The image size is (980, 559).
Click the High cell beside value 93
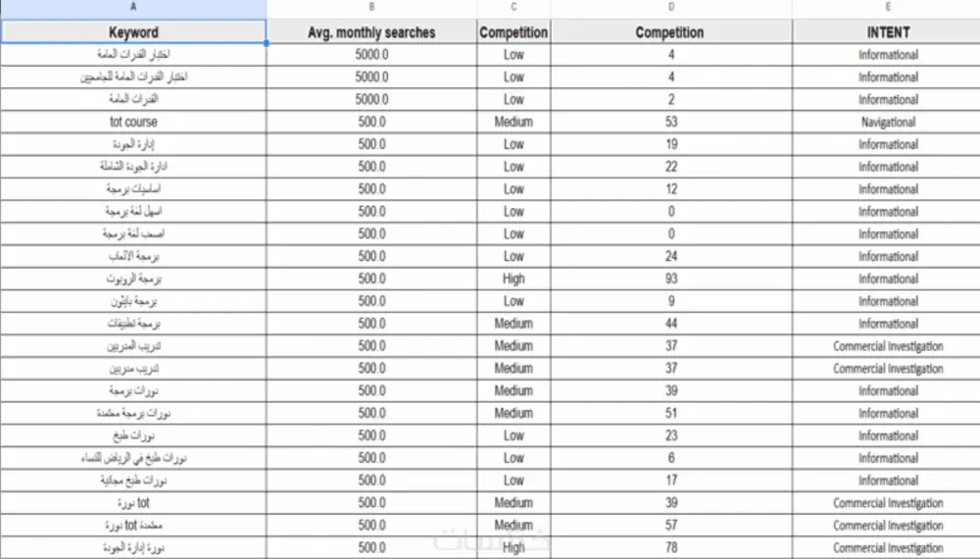point(514,279)
